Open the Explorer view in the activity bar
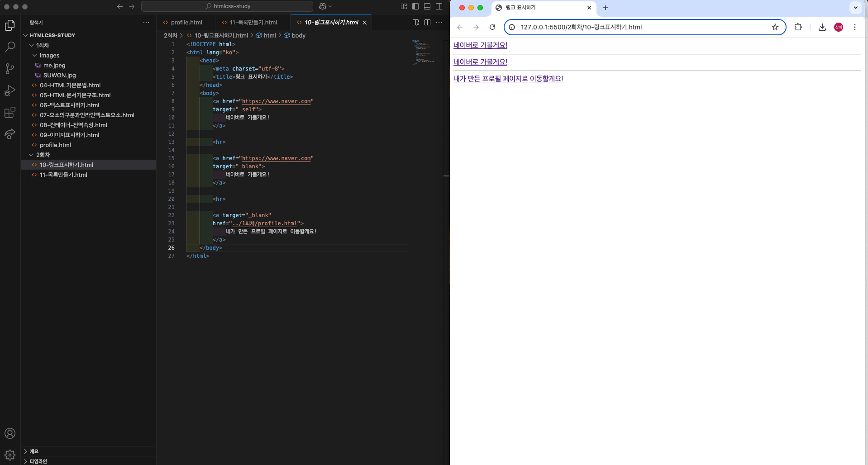Viewport: 868px width, 465px height. click(x=10, y=25)
